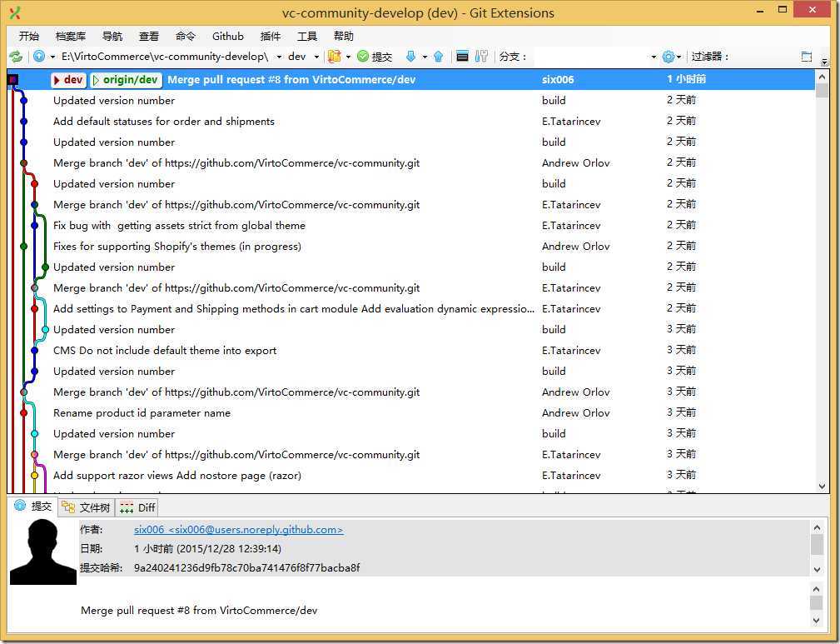Image resolution: width=840 pixels, height=644 pixels.
Task: Click the checked-out commit square graph marker
Action: point(12,80)
